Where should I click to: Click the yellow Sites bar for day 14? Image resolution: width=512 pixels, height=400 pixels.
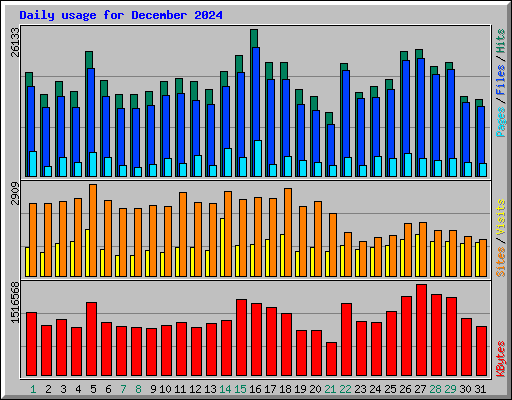click(x=222, y=247)
